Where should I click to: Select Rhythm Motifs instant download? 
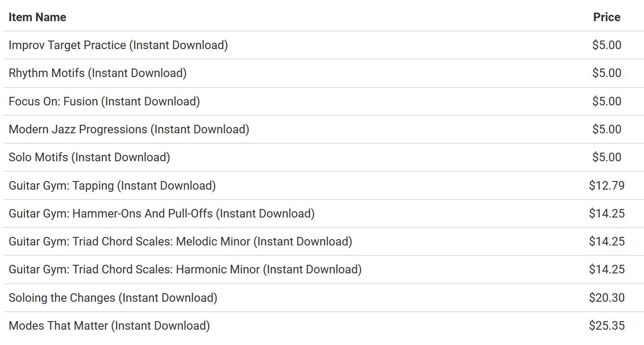click(x=97, y=73)
